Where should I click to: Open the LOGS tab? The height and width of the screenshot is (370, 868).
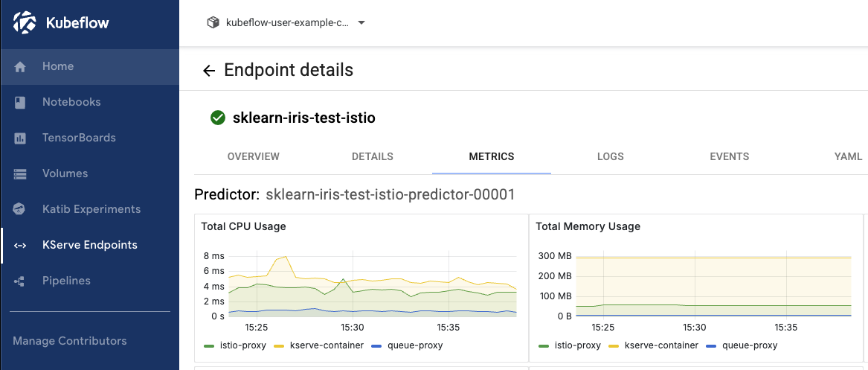point(611,156)
